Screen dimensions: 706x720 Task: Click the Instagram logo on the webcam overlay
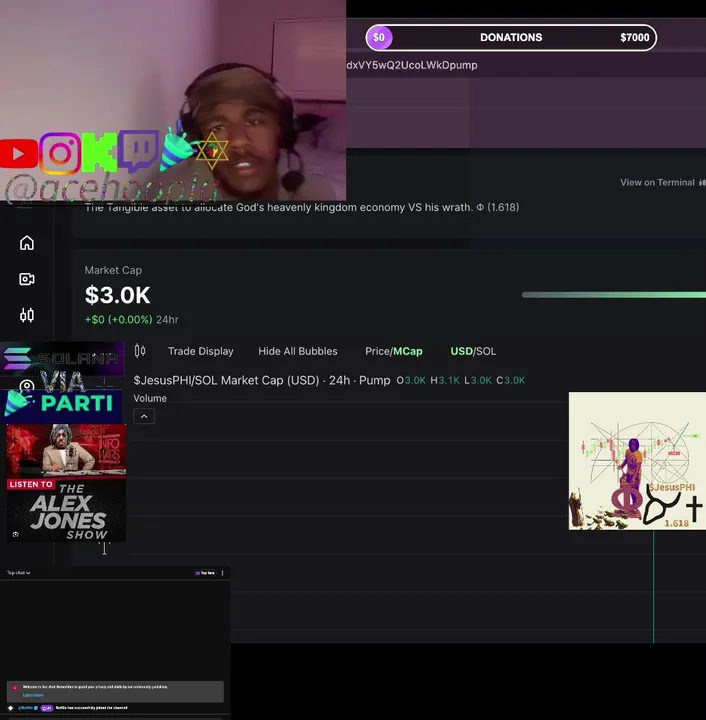(60, 153)
